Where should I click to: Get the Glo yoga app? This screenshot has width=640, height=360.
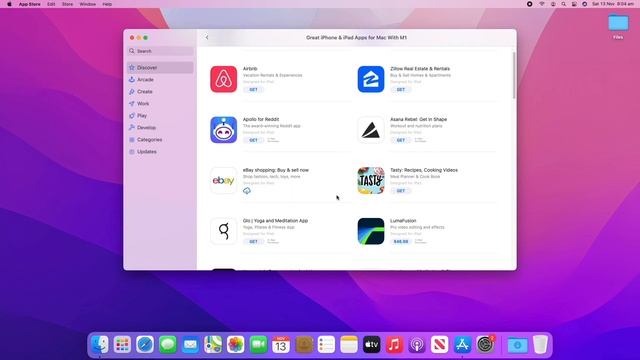pos(253,241)
